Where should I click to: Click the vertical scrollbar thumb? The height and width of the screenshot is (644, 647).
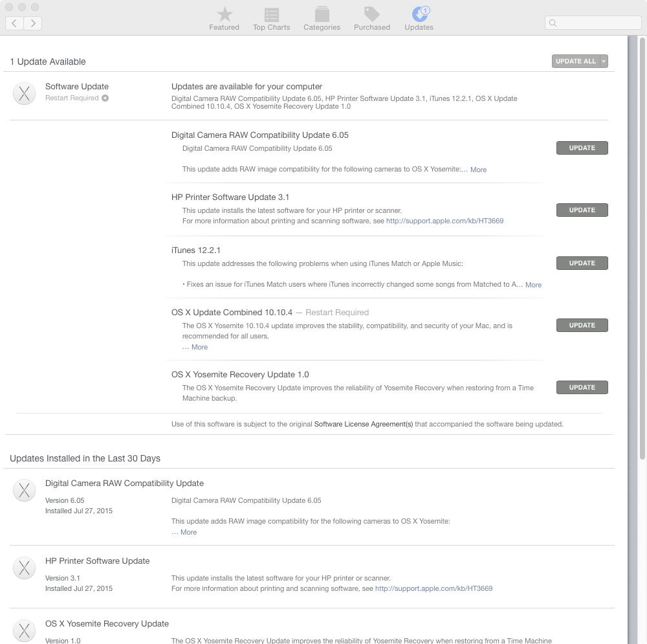[642, 248]
